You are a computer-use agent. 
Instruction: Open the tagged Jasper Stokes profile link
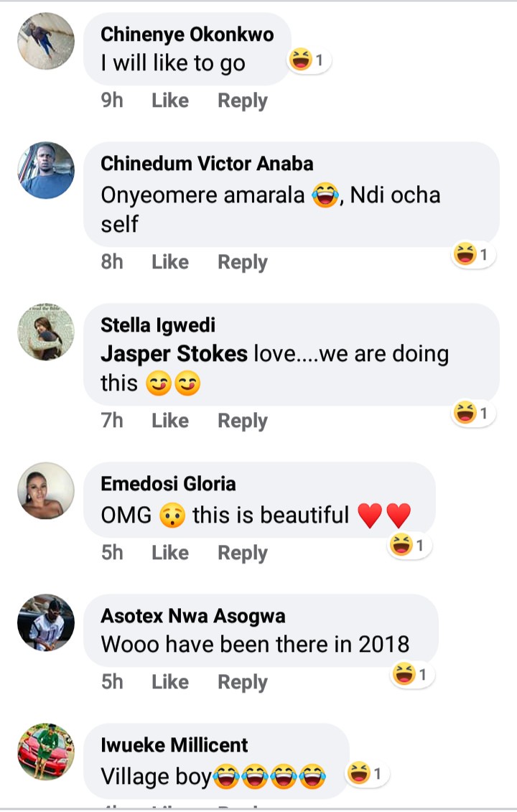[174, 354]
